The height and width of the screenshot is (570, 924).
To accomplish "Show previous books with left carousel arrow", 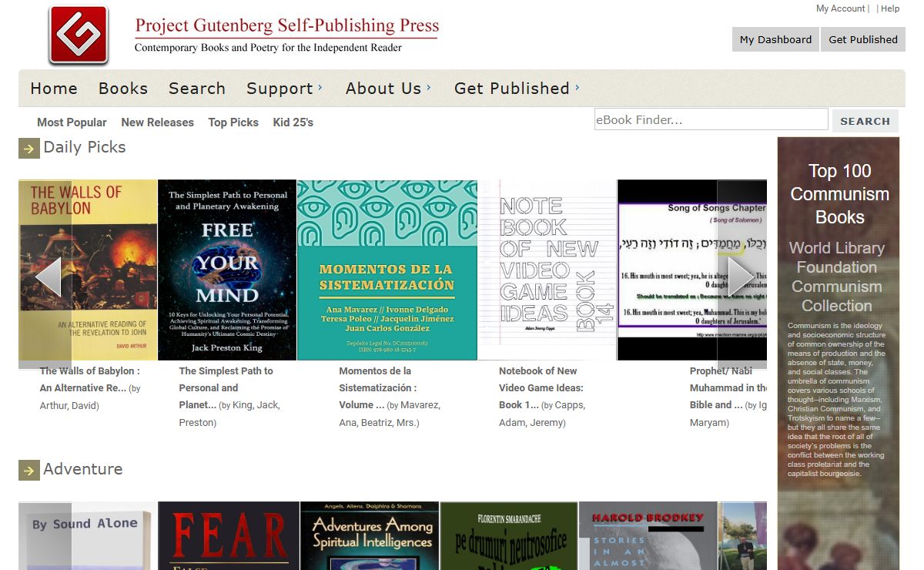I will coord(48,277).
